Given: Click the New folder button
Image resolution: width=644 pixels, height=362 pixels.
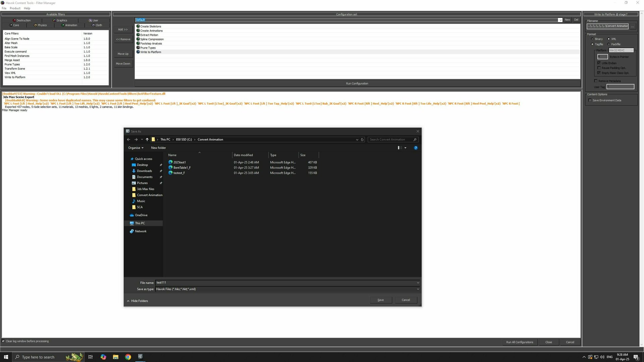Looking at the screenshot, I should click(x=158, y=148).
